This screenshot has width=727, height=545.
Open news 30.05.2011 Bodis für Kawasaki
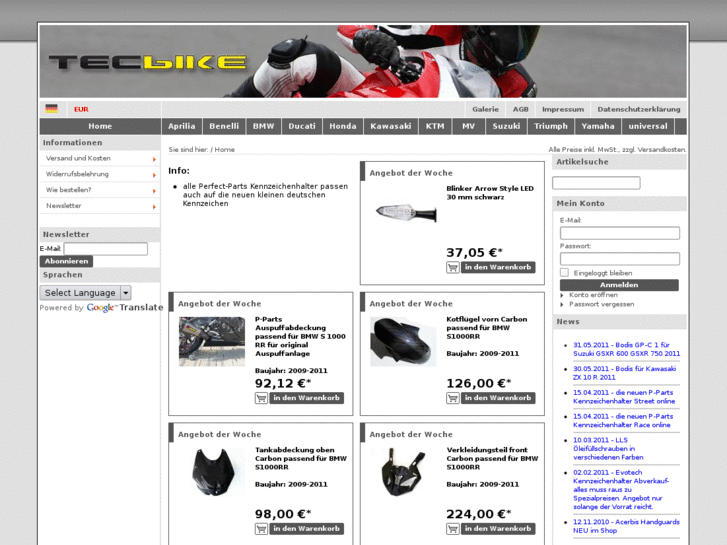pos(624,373)
